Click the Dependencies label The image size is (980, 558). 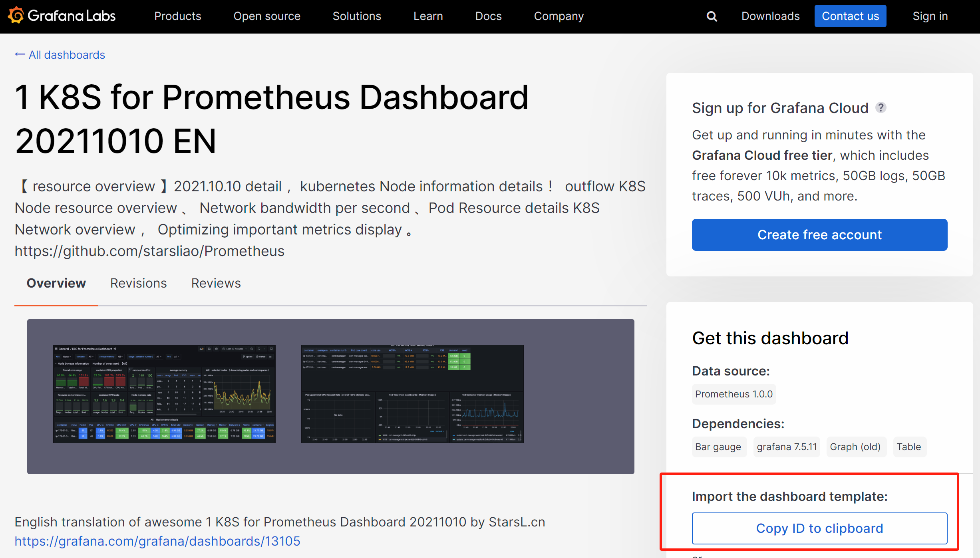pyautogui.click(x=738, y=423)
